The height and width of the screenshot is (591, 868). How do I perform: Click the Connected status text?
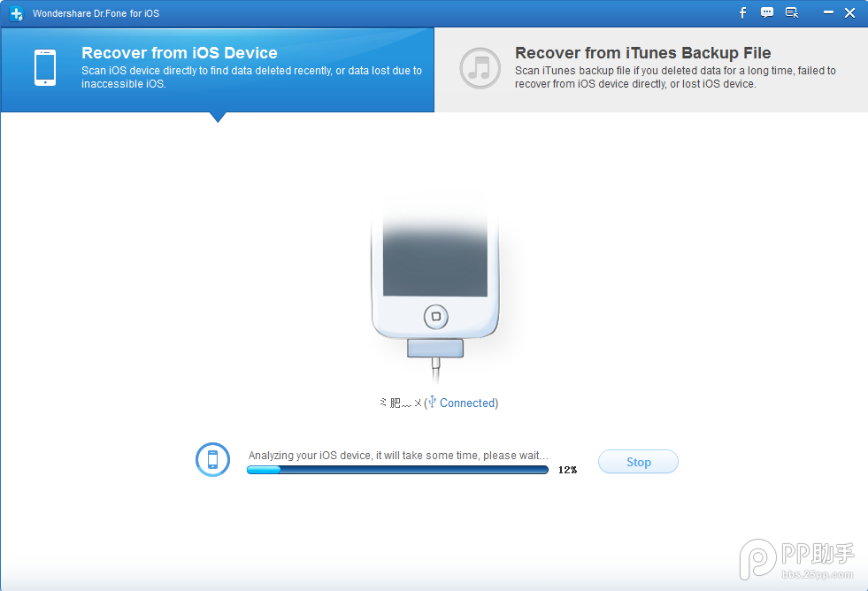467,403
